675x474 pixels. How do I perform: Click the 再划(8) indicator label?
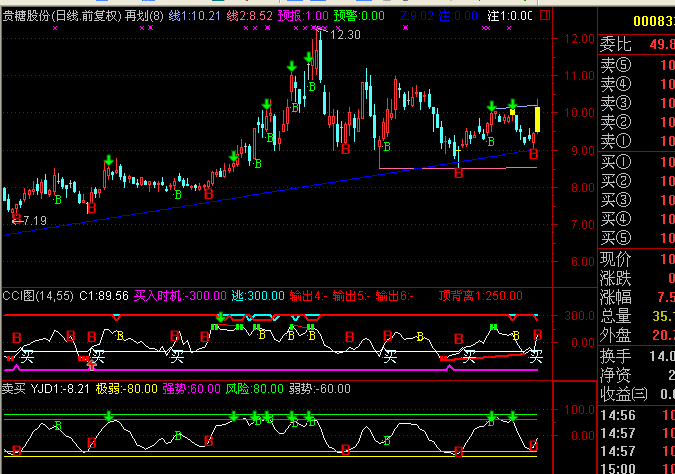coord(144,17)
